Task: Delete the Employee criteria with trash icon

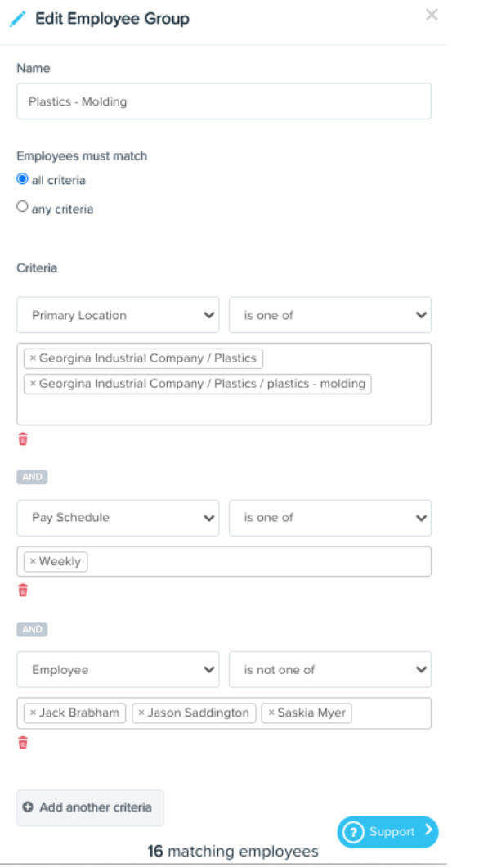Action: point(23,743)
